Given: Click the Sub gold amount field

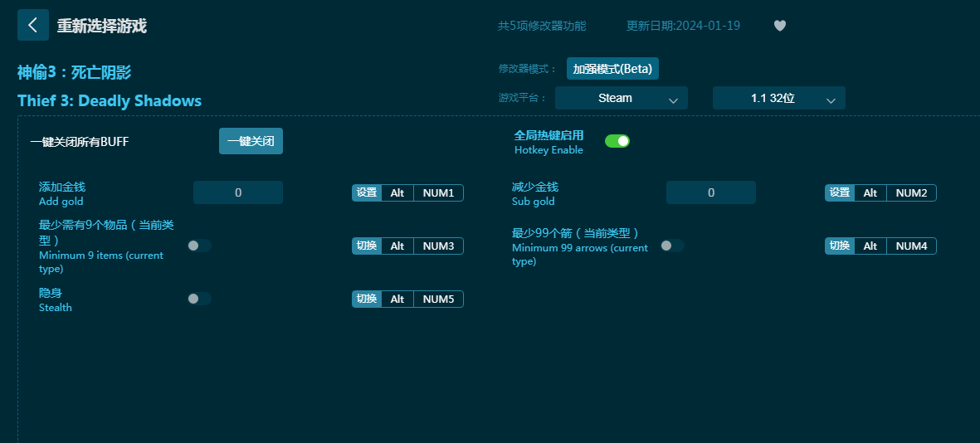Looking at the screenshot, I should 711,192.
